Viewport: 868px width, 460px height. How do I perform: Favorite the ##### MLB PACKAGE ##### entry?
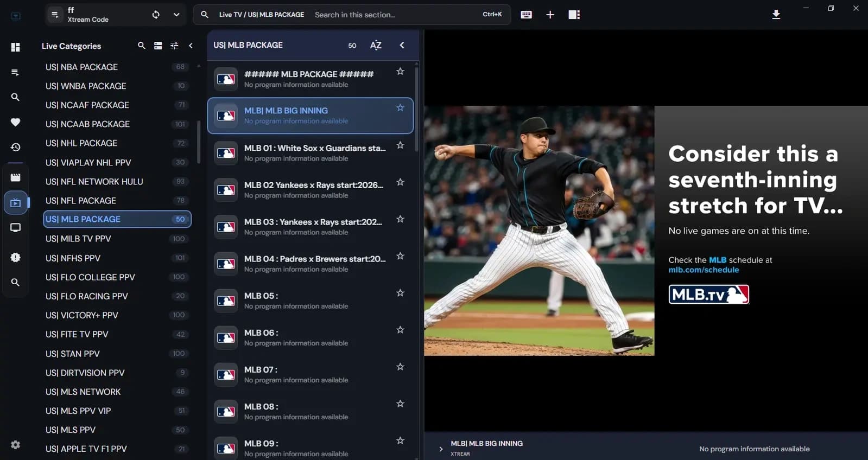pos(400,71)
